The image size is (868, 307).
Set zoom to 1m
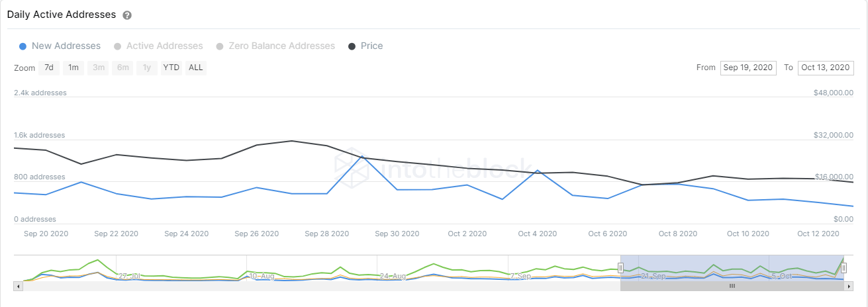click(73, 67)
